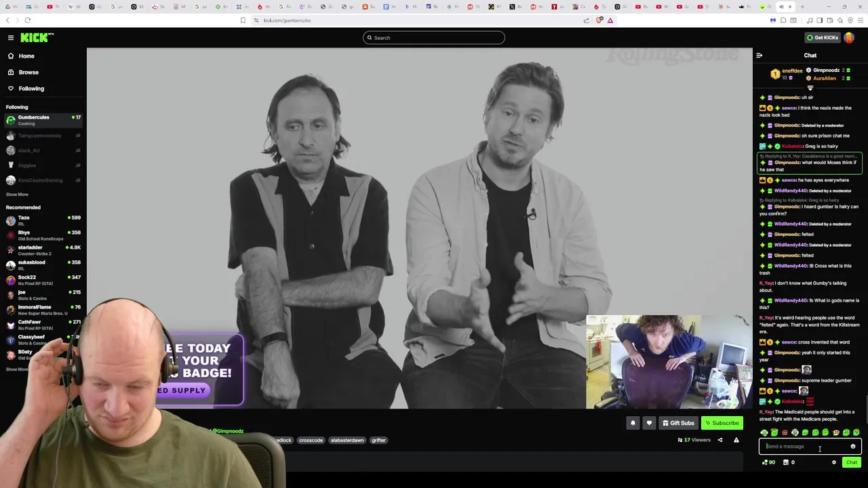
Task: Click the 17 Viewers count
Action: (694, 441)
